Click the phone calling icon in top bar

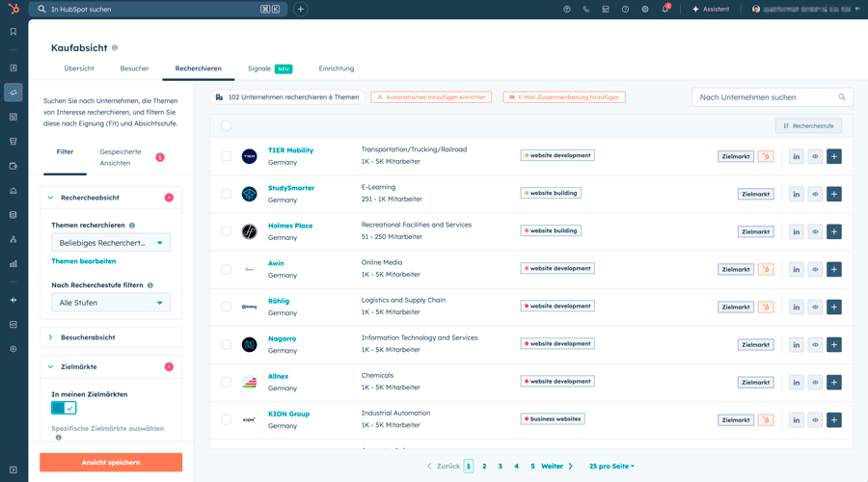coord(586,9)
